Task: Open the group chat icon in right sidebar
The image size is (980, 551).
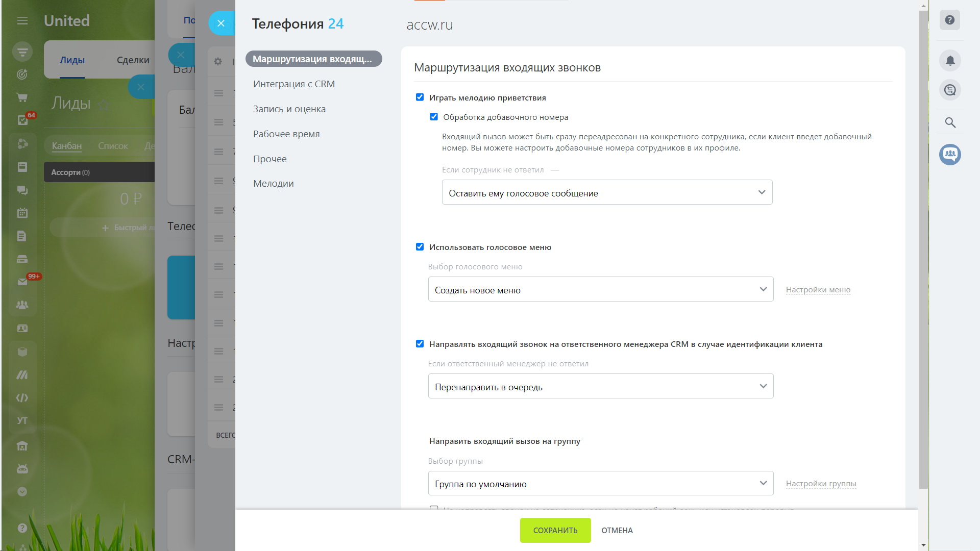Action: point(950,154)
